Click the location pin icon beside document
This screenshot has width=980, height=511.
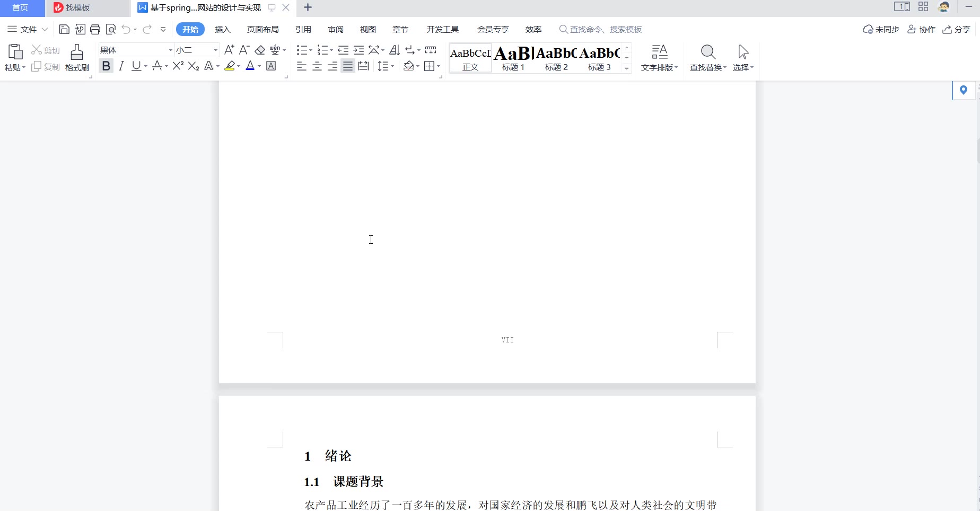(964, 90)
